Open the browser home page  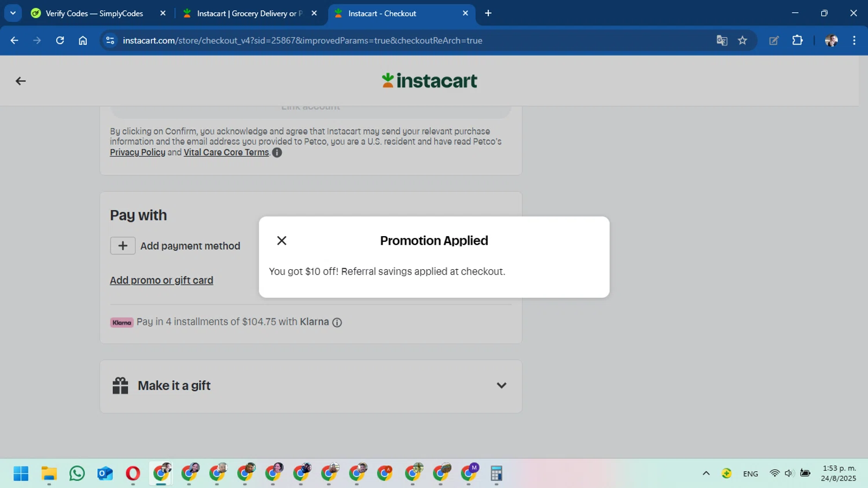tap(83, 41)
